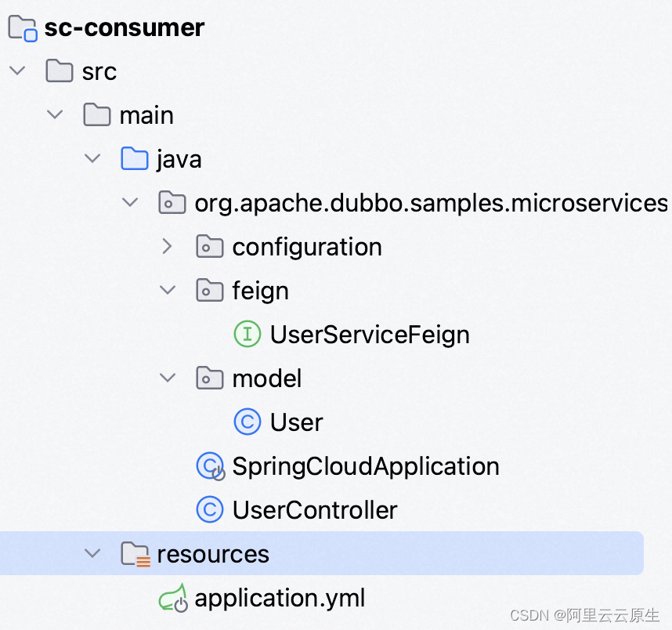
Task: Click the SpringCloudApplication runnable class icon
Action: click(211, 466)
